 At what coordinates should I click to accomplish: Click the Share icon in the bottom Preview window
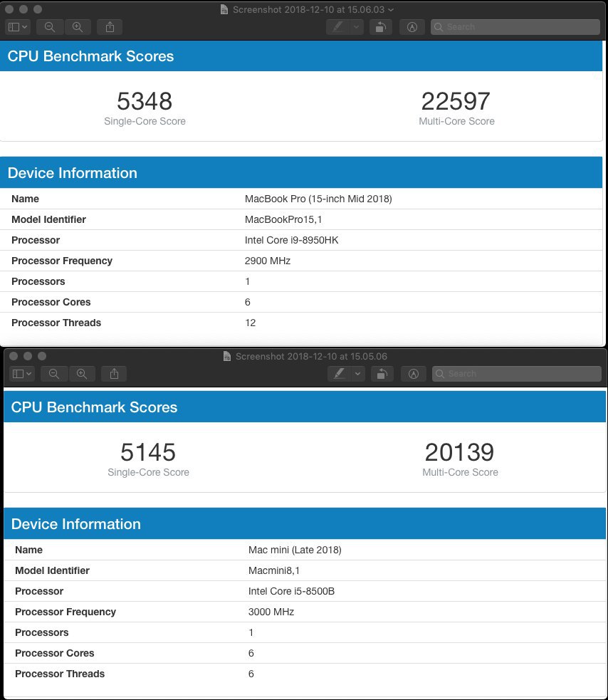tap(115, 374)
